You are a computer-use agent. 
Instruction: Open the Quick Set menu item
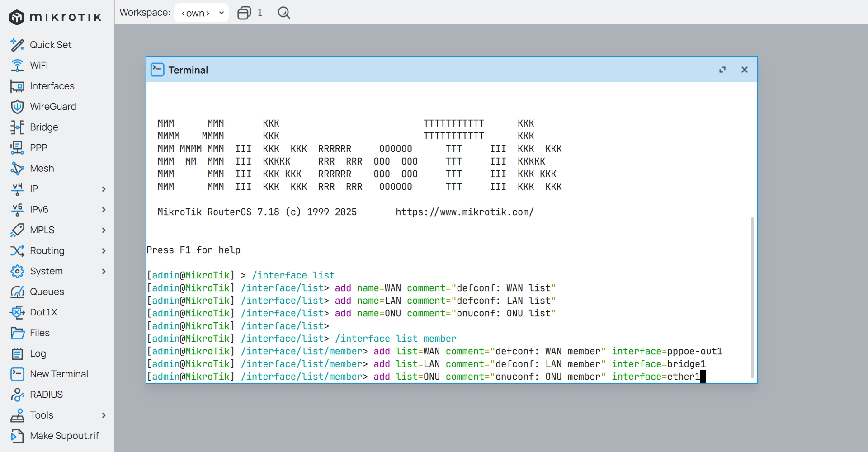point(57,45)
